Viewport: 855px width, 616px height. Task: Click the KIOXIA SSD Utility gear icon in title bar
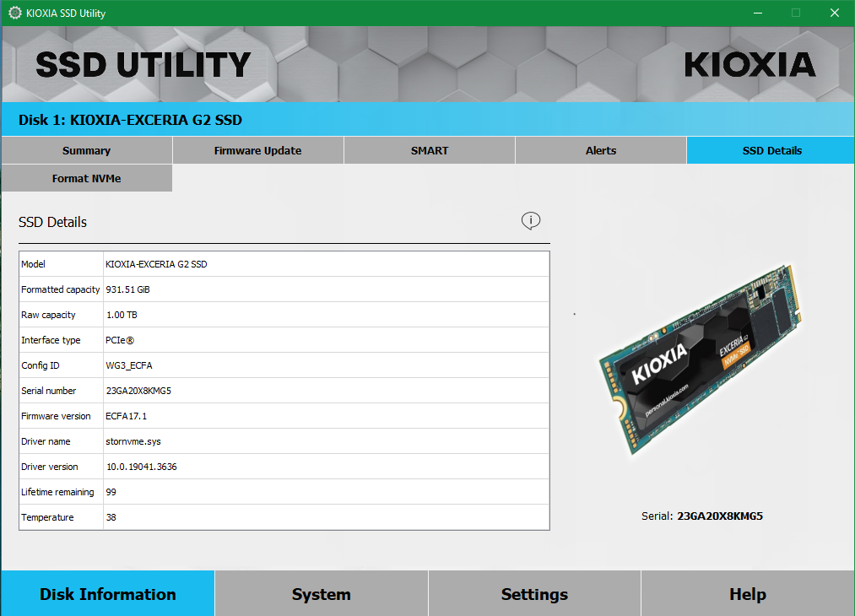(14, 14)
